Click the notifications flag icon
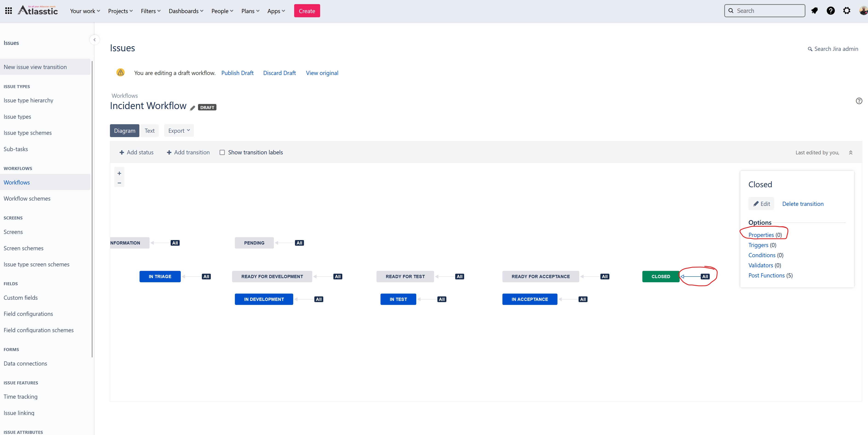The image size is (868, 435). pos(815,10)
